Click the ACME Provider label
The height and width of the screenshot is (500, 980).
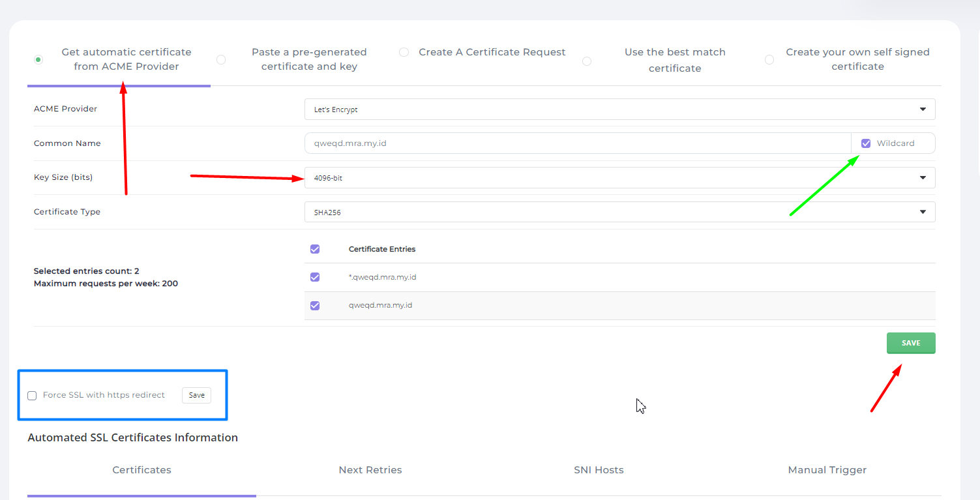coord(65,109)
